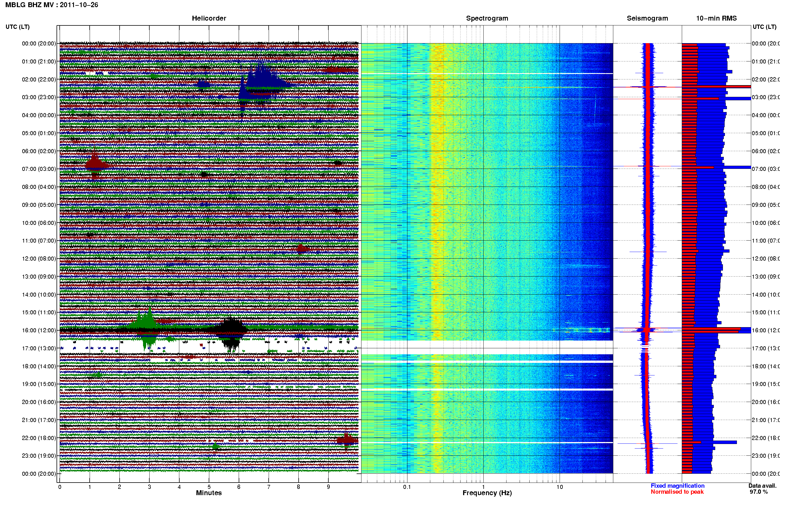Click the '09:00 (05:00)' left time label
The image size is (812, 508).
point(39,205)
